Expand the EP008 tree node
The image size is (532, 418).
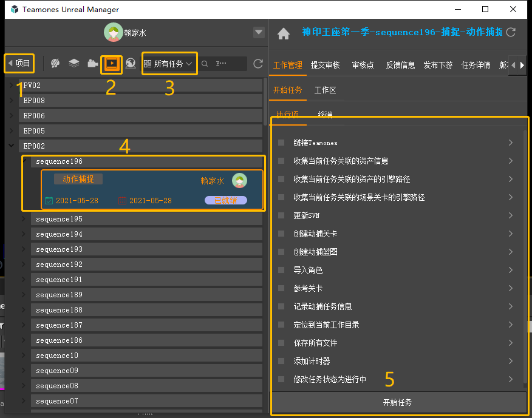tap(12, 101)
